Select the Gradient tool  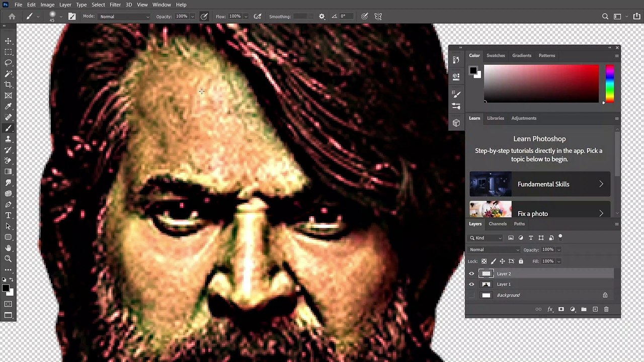8,172
